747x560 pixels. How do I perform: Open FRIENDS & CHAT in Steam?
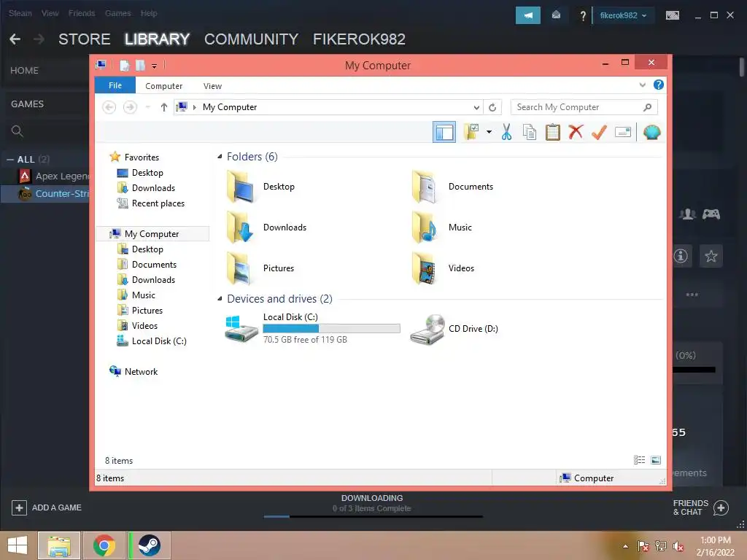(x=700, y=507)
